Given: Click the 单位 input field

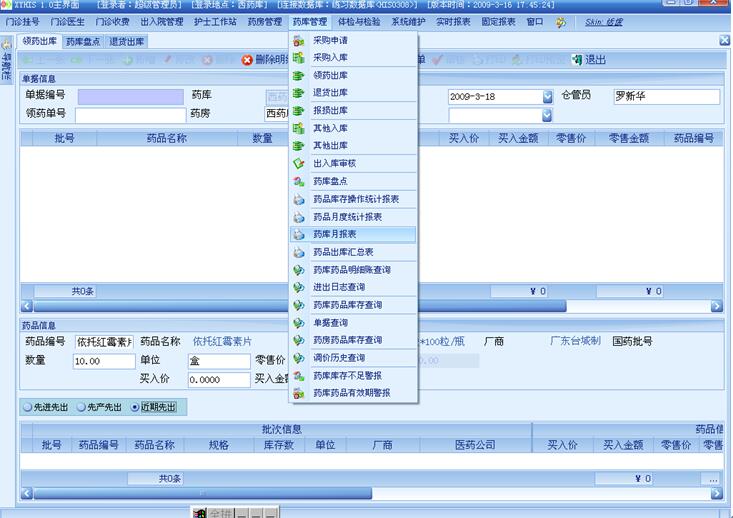Looking at the screenshot, I should coord(219,361).
